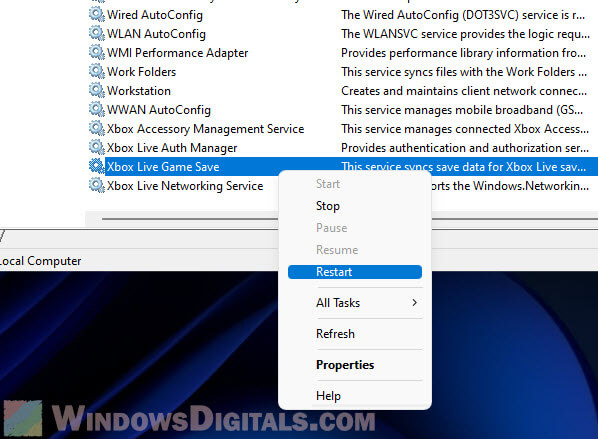Viewport: 598px width, 439px height.
Task: Select the WWAN AutoConfig service name
Action: (159, 110)
